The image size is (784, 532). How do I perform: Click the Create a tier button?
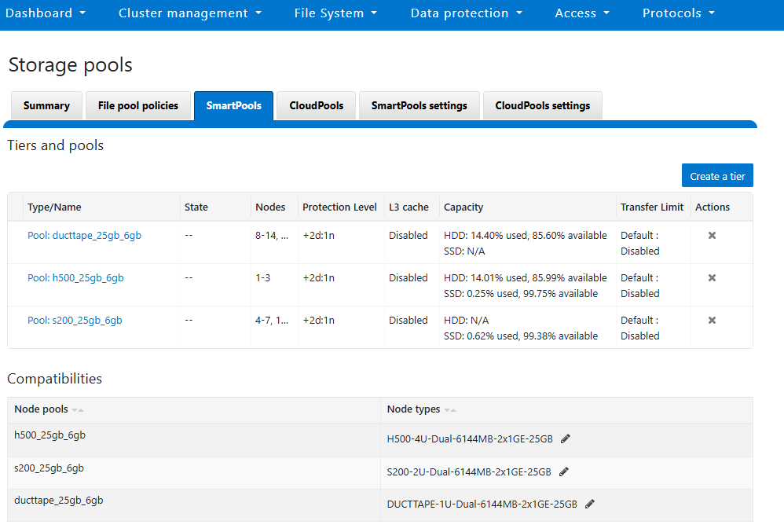[x=717, y=175]
